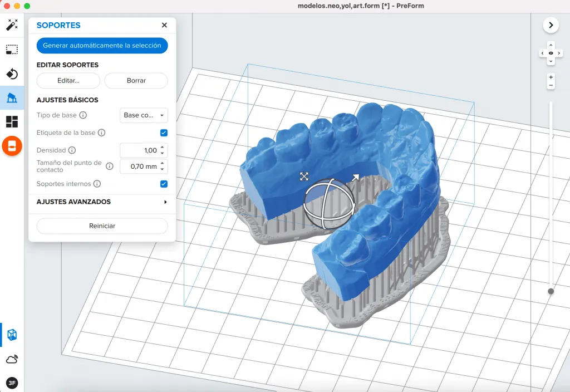
Task: Show info for Tipo de base
Action: pos(83,115)
